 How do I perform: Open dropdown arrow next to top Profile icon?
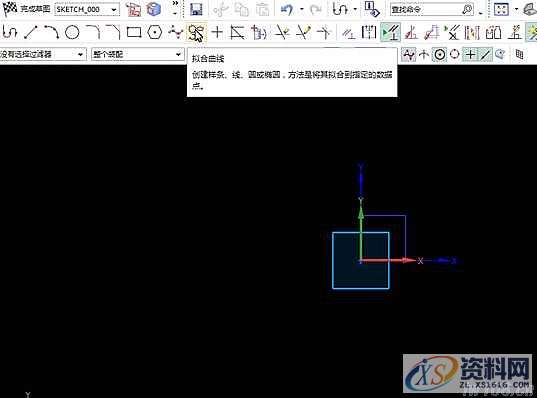click(355, 9)
